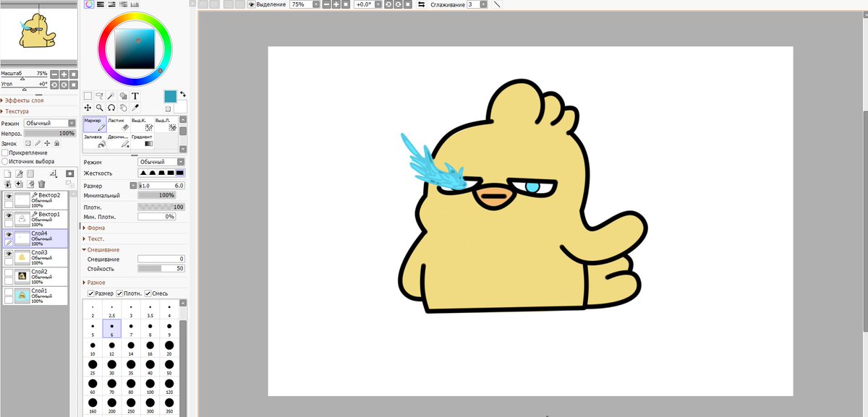Zoom out using Масштаб minus button
This screenshot has height=417, width=868.
pos(55,74)
